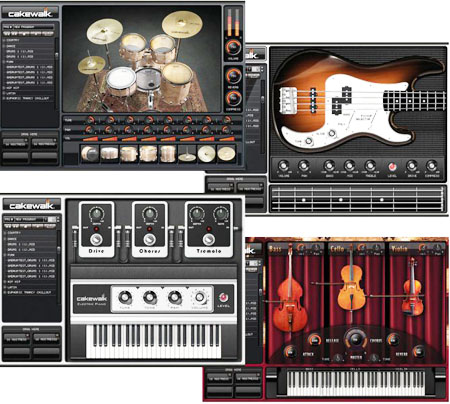
Task: Select the DANCE folder in the drum pattern browser
Action: (11, 46)
